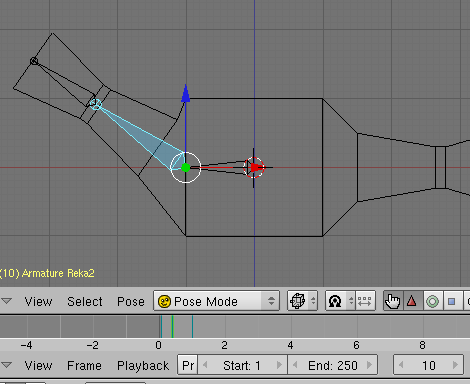Enable the blue square scale manipulator
The image size is (470, 384).
tap(452, 301)
